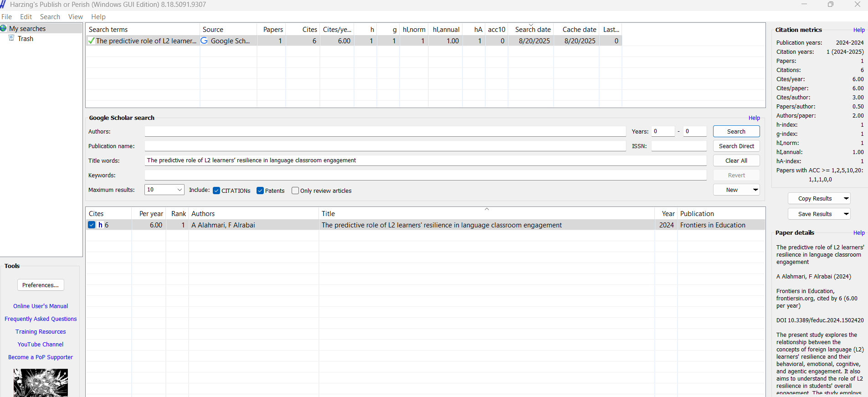Viewport: 868px width, 397px height.
Task: Open the Edit menu
Action: click(x=26, y=16)
